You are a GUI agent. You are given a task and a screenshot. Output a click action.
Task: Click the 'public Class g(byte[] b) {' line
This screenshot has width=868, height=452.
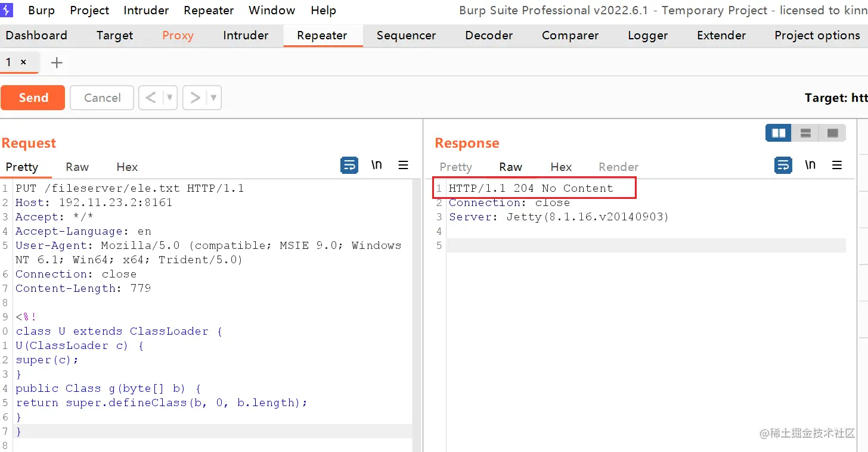108,388
